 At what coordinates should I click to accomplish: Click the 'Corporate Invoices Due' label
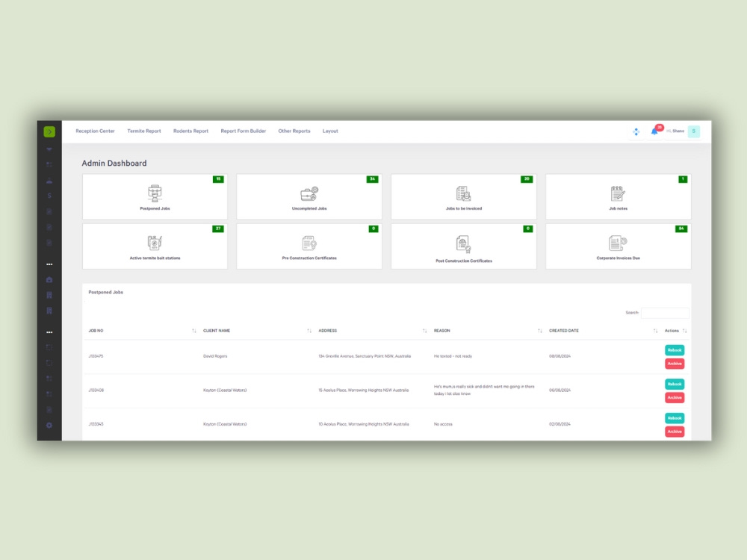click(x=618, y=258)
